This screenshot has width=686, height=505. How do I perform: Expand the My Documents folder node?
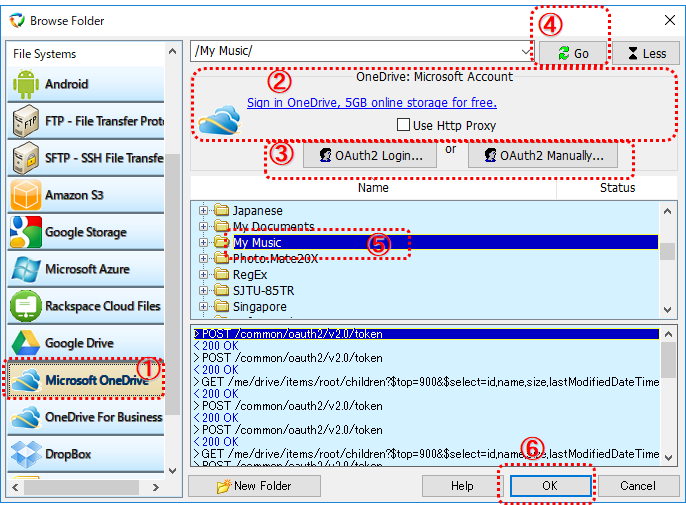click(203, 226)
